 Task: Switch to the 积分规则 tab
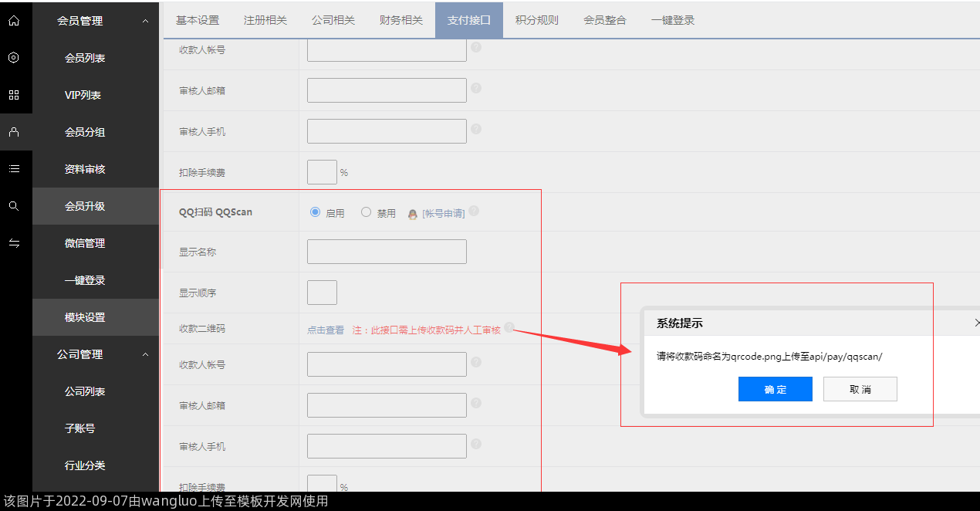point(536,20)
